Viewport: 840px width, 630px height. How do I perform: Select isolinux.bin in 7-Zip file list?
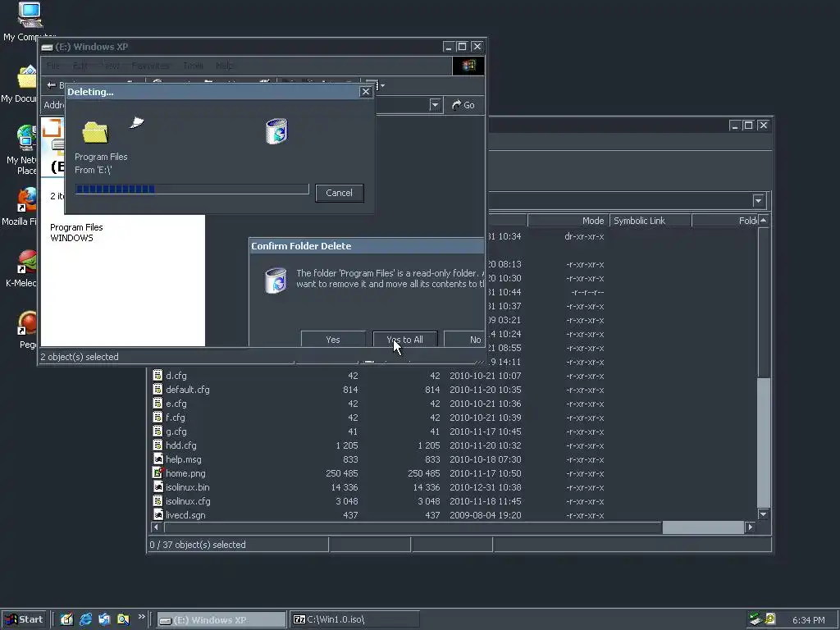(x=188, y=487)
